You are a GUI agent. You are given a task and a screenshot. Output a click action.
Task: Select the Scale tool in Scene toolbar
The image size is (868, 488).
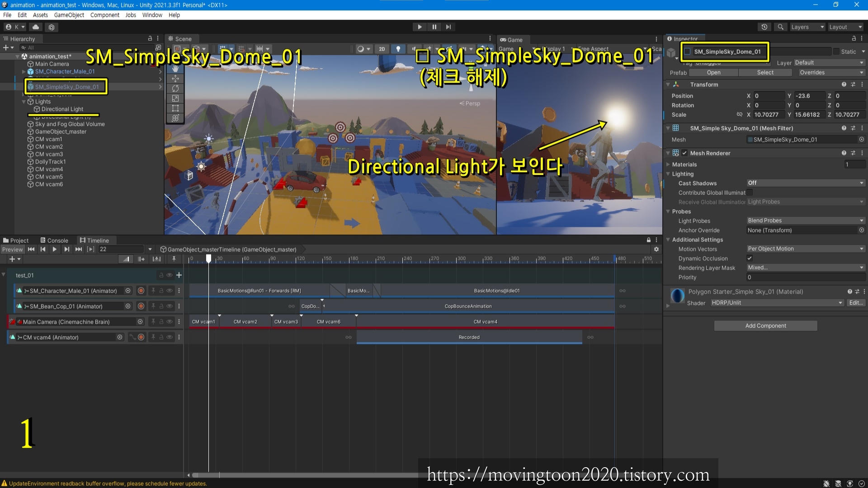(x=175, y=99)
